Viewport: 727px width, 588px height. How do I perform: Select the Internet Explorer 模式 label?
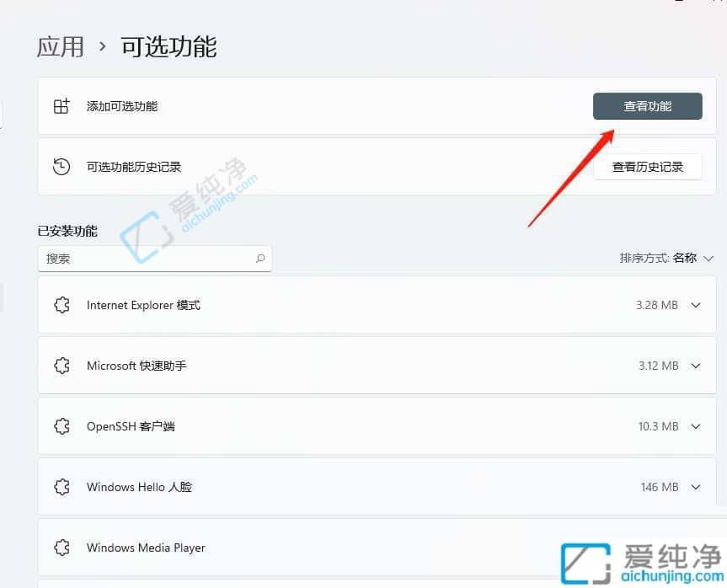pyautogui.click(x=143, y=305)
